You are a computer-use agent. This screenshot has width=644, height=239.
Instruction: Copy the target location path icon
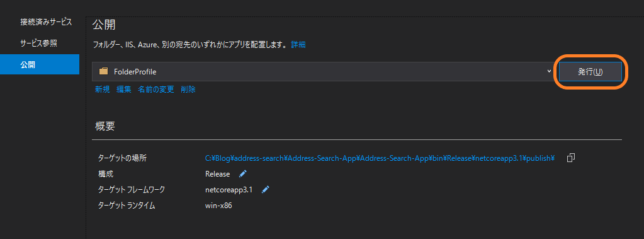tap(570, 158)
